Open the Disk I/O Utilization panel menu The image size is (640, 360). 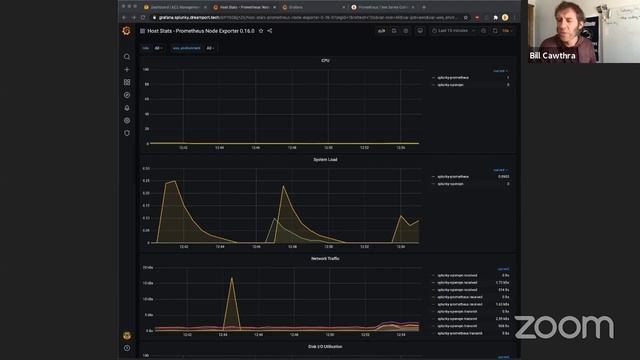325,347
